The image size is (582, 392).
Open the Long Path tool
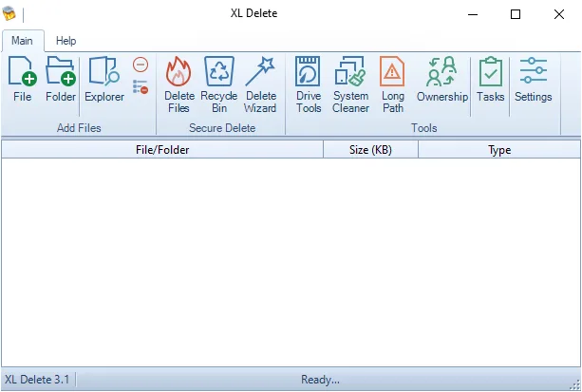click(x=392, y=84)
